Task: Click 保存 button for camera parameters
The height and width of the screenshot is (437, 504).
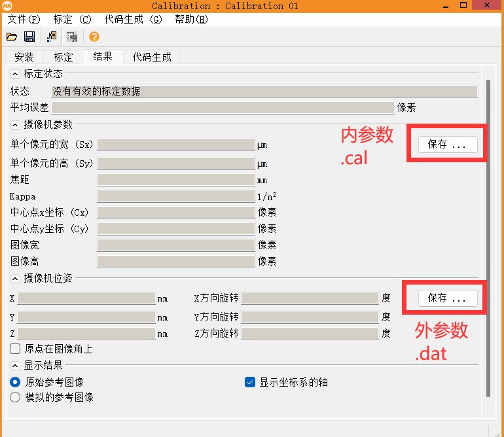Action: pyautogui.click(x=447, y=145)
